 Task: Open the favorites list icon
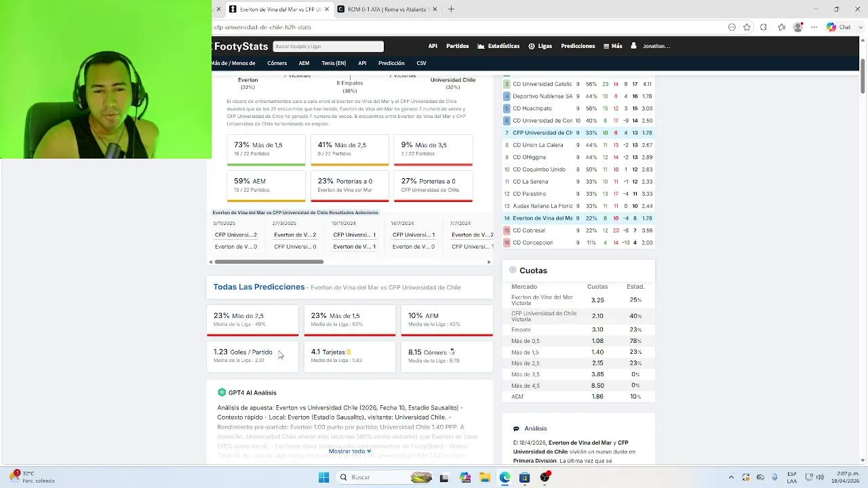tap(782, 27)
